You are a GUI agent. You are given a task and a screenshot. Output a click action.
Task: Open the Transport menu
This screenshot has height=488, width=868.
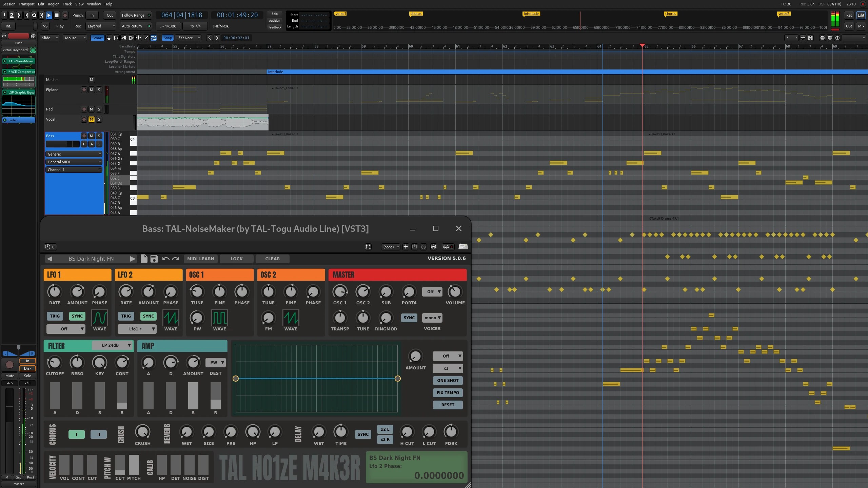coord(26,4)
